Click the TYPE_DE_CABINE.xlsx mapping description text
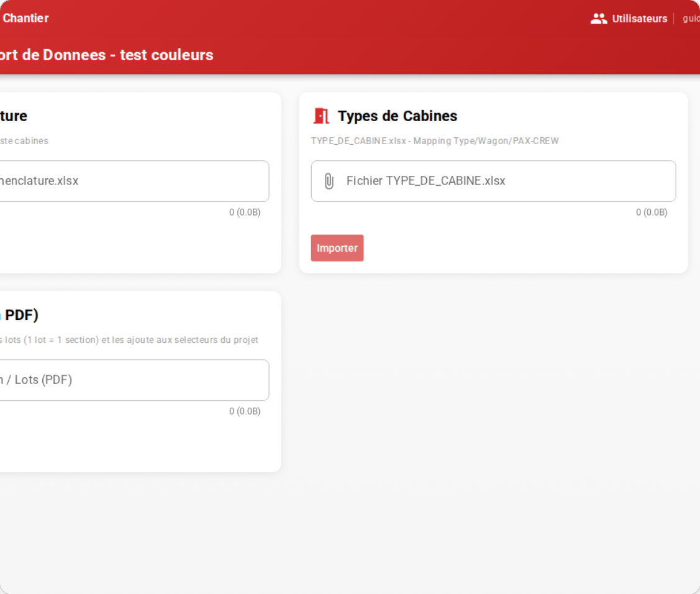Image resolution: width=700 pixels, height=594 pixels. [435, 140]
